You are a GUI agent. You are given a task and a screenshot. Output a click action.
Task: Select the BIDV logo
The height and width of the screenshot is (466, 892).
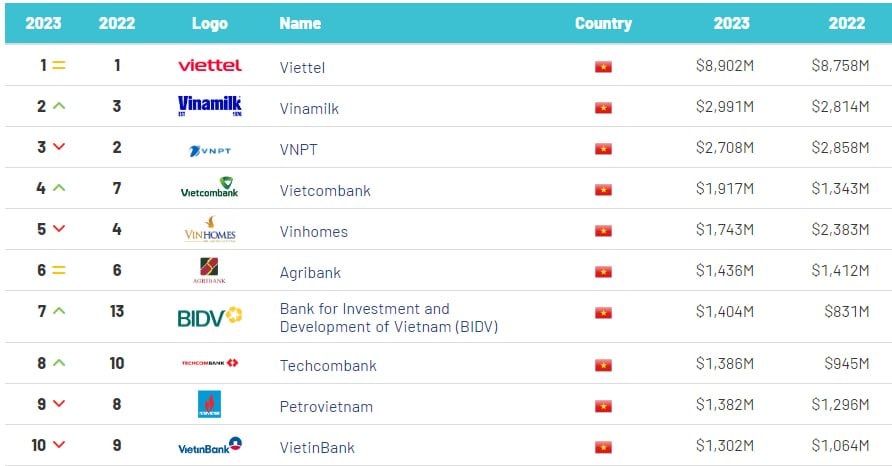[210, 317]
